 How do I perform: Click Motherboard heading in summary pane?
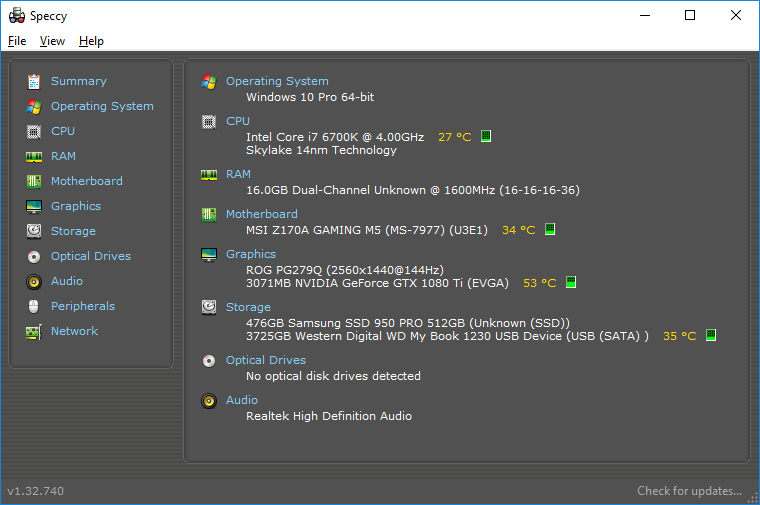tap(262, 214)
